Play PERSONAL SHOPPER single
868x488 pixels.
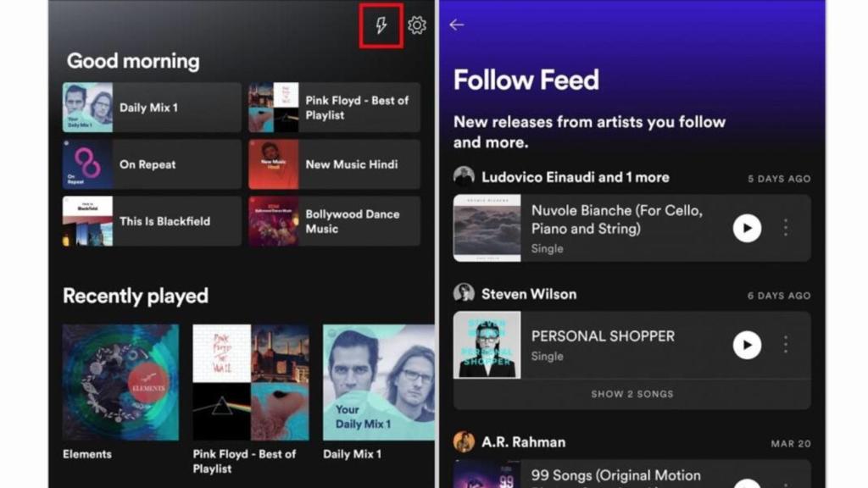pyautogui.click(x=747, y=345)
